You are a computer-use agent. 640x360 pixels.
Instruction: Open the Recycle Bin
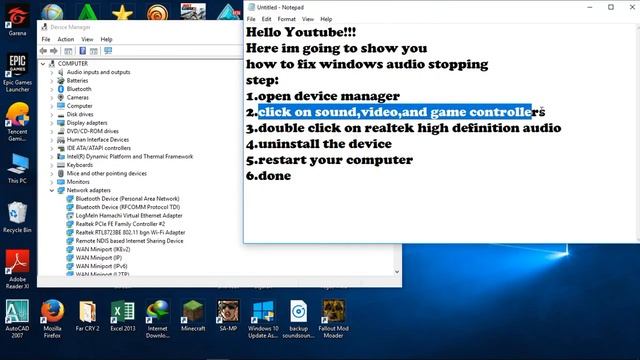(17, 218)
